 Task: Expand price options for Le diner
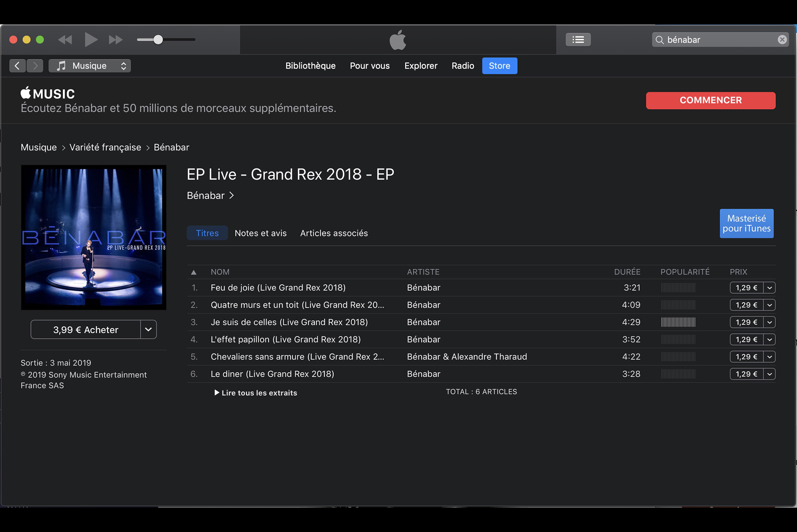pos(770,374)
